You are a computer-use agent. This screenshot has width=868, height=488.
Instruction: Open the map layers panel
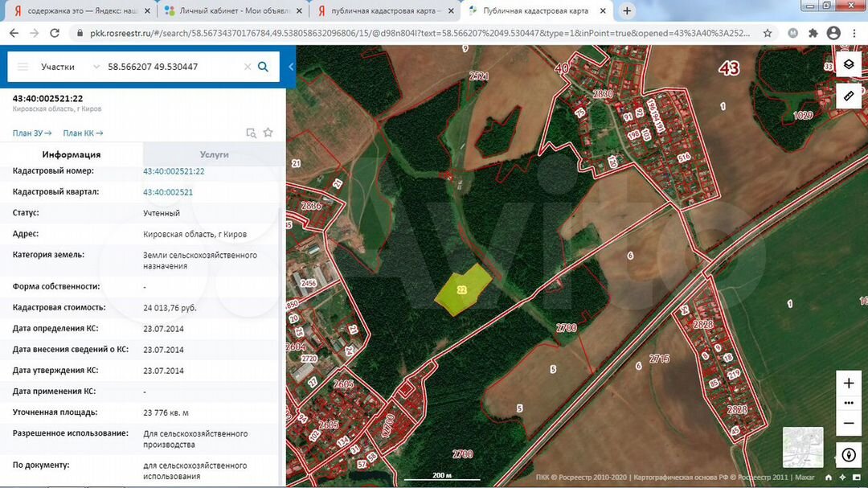click(x=849, y=64)
